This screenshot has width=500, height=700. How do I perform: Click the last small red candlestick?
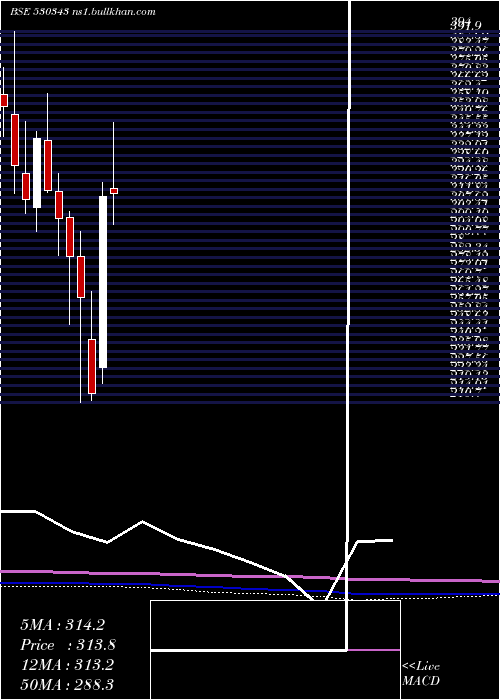pos(114,191)
